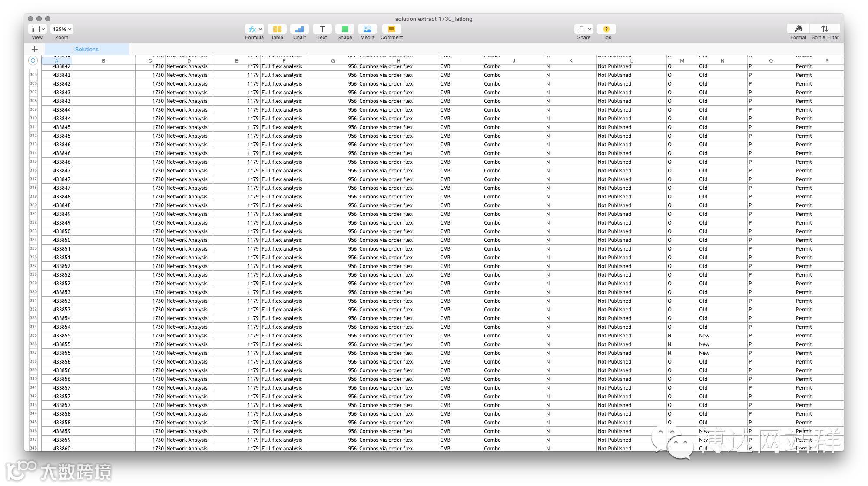Viewport: 868px width, 486px height.
Task: Add a new sheet with plus button
Action: tap(35, 49)
